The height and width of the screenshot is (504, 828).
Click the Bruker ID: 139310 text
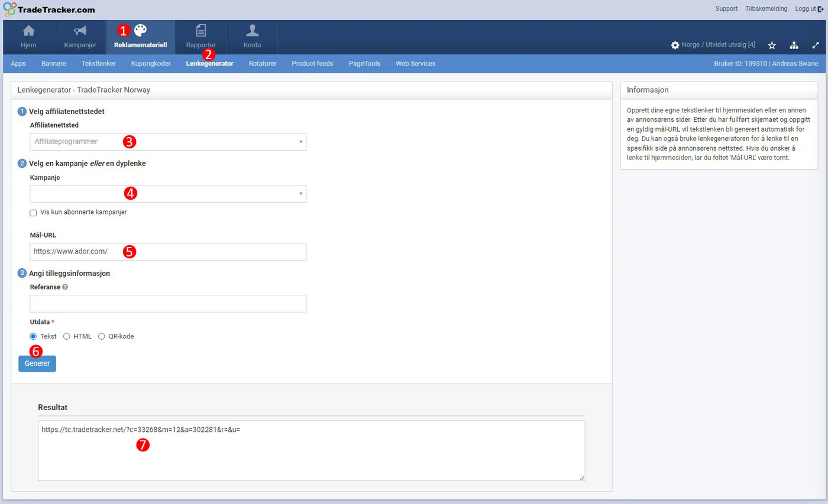740,64
